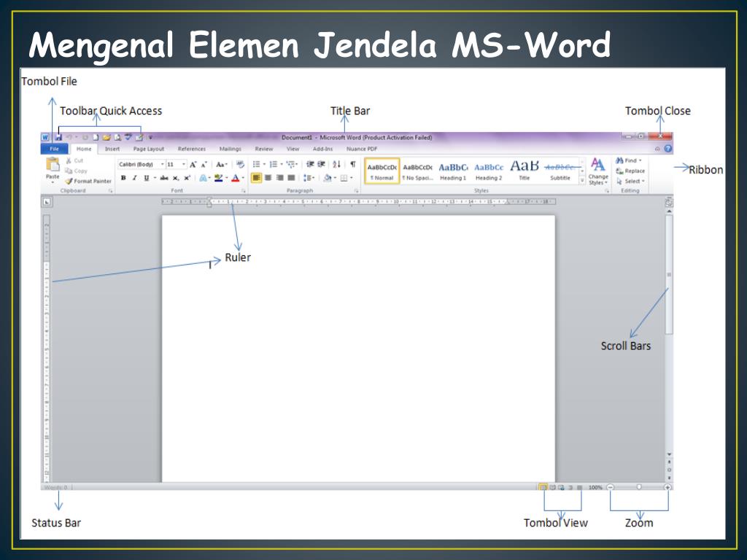747x560 pixels.
Task: Open Word Help question mark icon
Action: 668,149
